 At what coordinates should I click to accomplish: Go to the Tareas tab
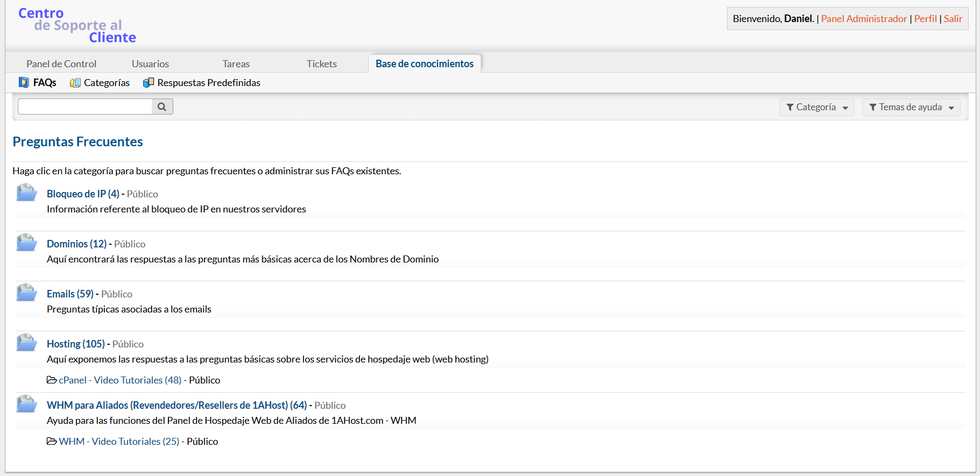click(236, 63)
